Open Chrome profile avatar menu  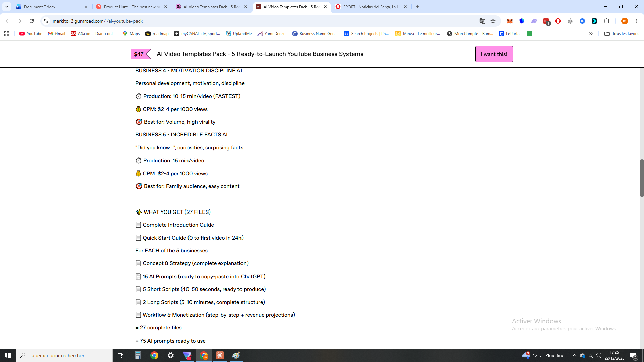coord(624,21)
